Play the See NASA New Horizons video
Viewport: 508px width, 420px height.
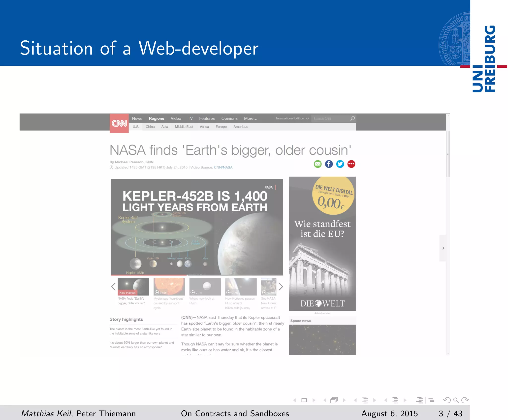click(x=269, y=287)
